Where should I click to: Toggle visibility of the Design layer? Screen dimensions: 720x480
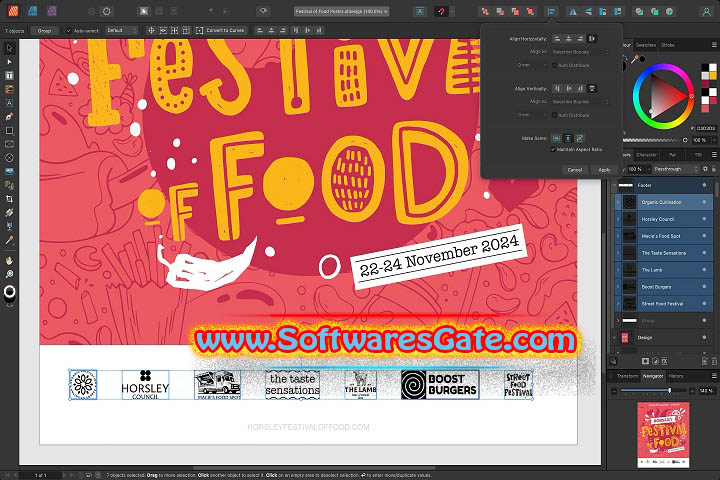704,337
